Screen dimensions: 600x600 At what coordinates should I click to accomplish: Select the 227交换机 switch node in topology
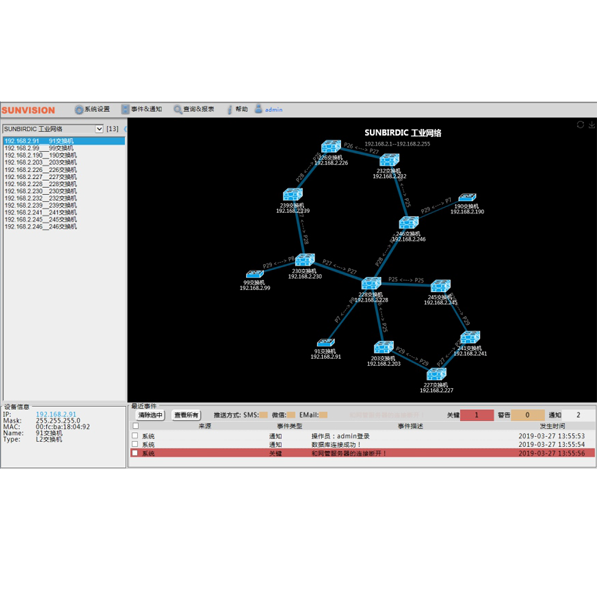[437, 374]
